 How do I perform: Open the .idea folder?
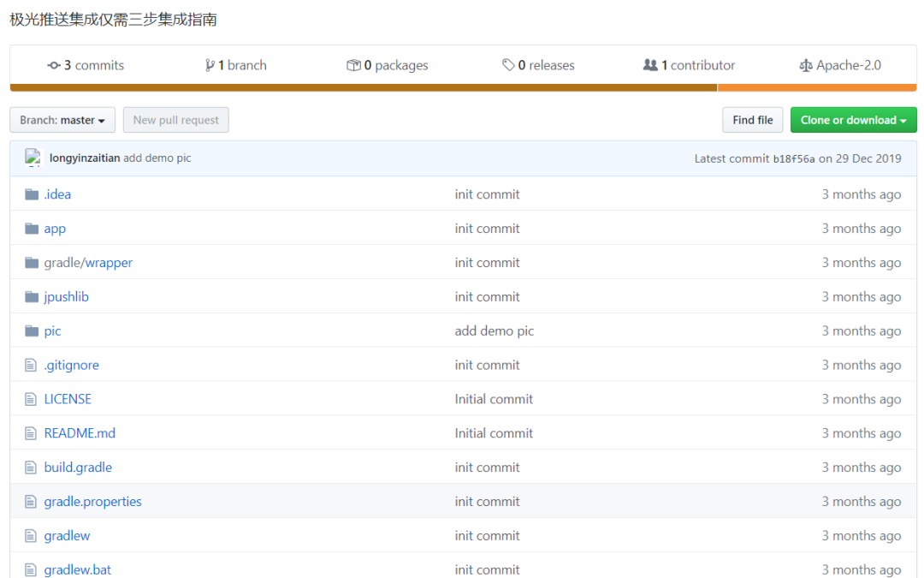[57, 194]
